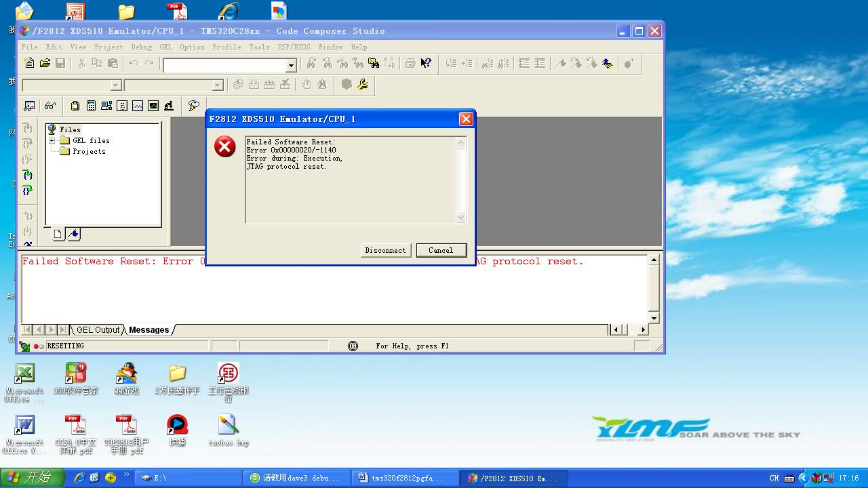Image resolution: width=868 pixels, height=488 pixels.
Task: Open the waveform graph view icon
Action: click(138, 106)
